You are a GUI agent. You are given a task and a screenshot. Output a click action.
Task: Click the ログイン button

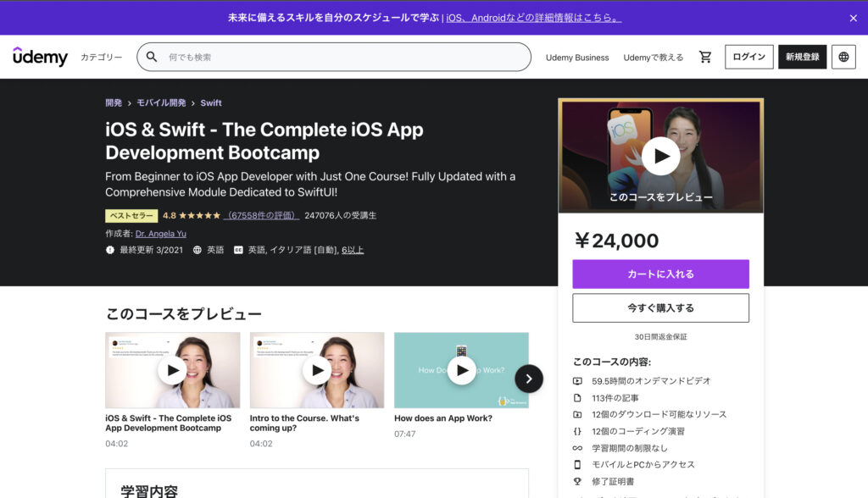click(x=749, y=57)
